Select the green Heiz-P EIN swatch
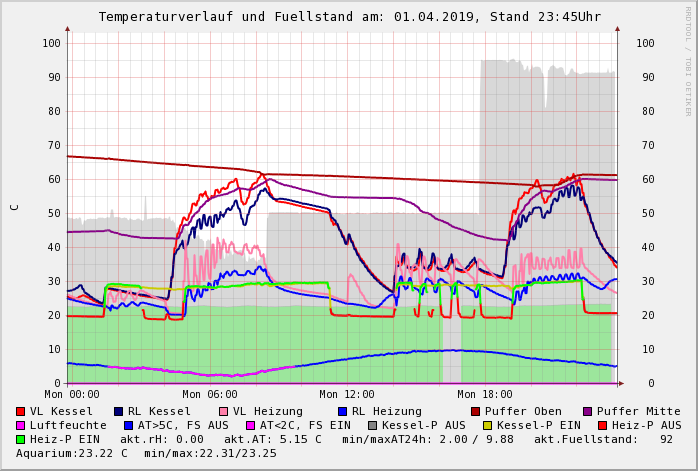Image resolution: width=698 pixels, height=471 pixels. [x=21, y=439]
